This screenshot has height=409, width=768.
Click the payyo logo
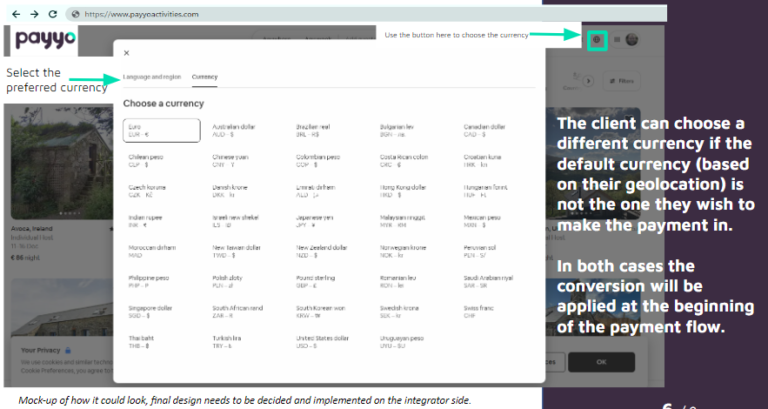tap(47, 41)
